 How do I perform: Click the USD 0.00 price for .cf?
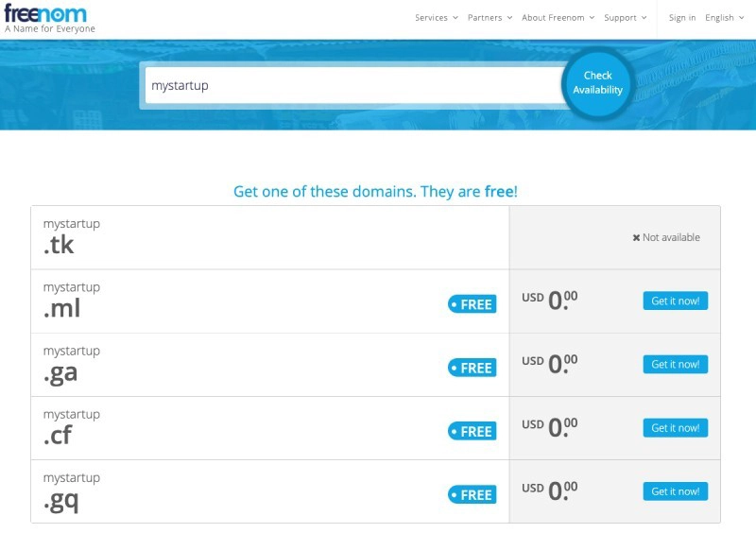click(550, 427)
